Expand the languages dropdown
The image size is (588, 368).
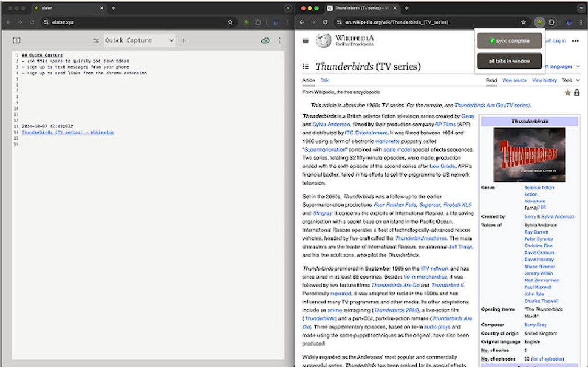(561, 66)
